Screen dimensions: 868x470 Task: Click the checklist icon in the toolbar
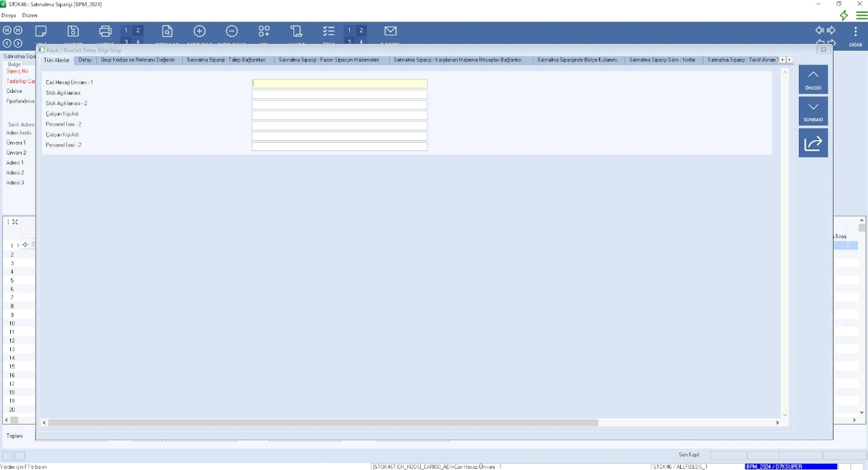point(329,31)
